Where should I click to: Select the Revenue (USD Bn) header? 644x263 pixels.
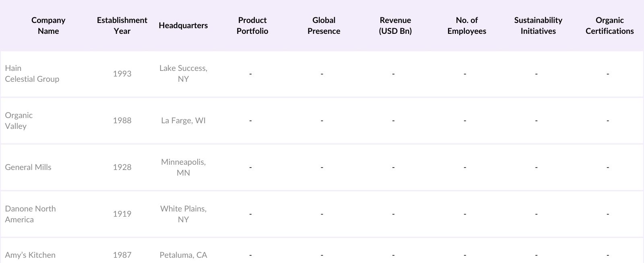pos(395,25)
